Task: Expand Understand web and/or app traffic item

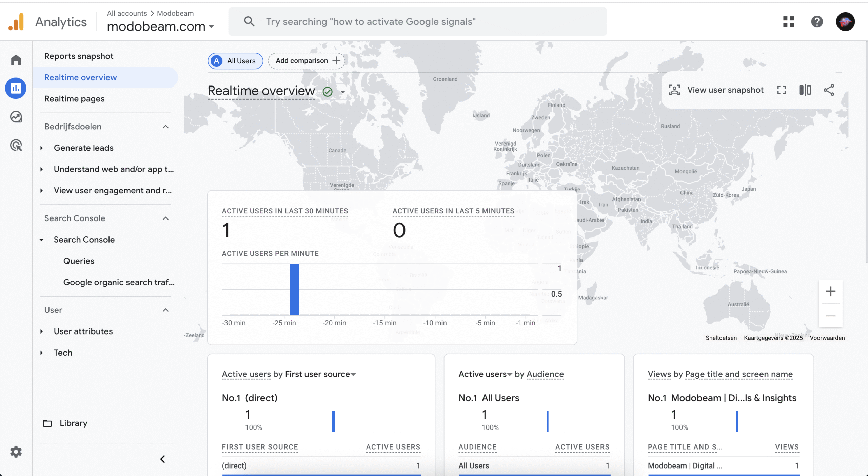Action: [42, 169]
